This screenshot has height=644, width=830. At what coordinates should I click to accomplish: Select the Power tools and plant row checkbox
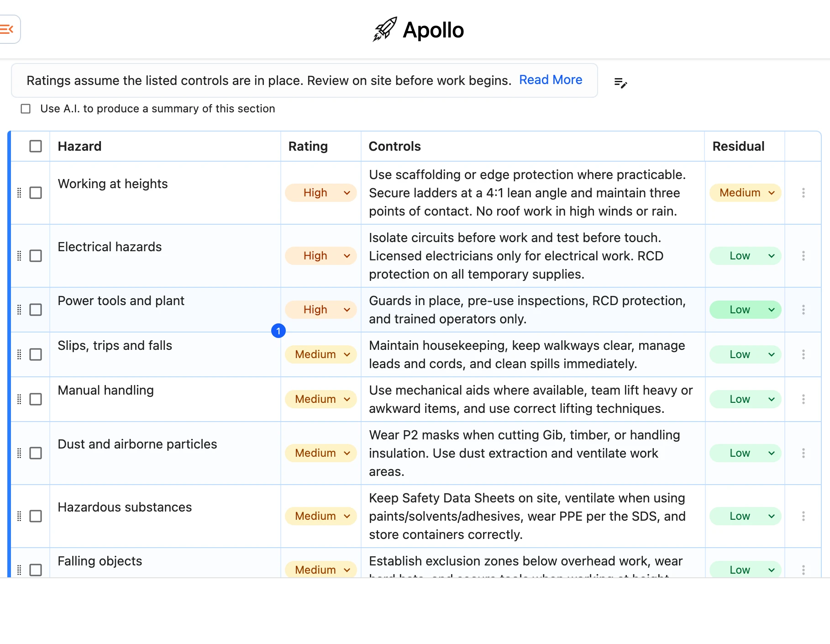[36, 310]
